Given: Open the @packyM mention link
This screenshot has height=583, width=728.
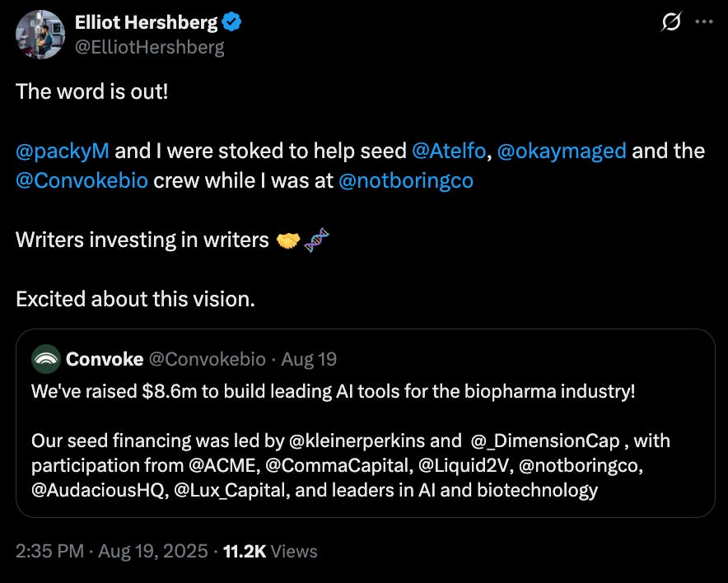Looking at the screenshot, I should pos(63,151).
